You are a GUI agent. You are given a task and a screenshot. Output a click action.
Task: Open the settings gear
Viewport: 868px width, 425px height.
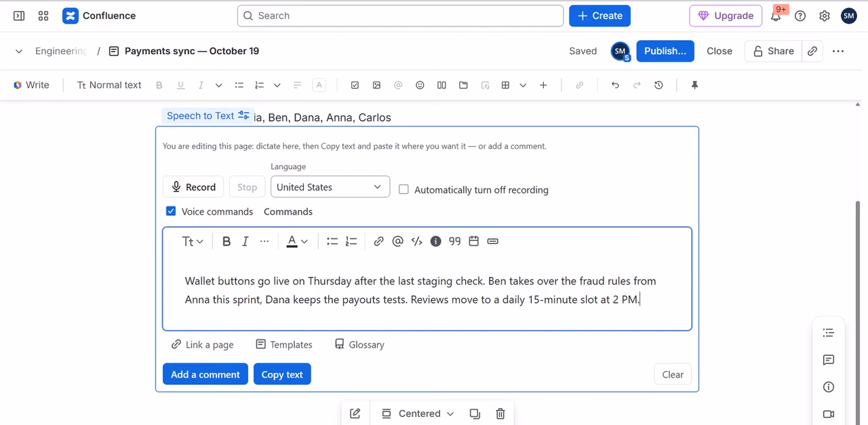[x=825, y=16]
